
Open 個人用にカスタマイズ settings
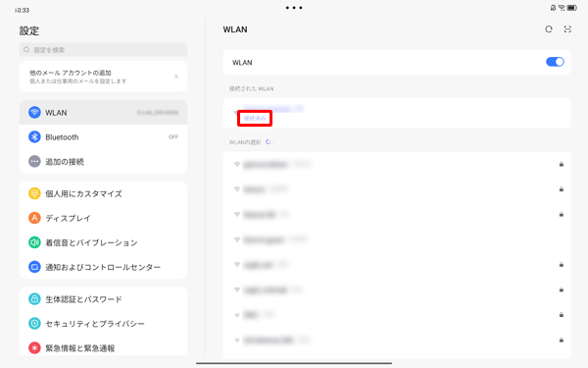tap(103, 193)
